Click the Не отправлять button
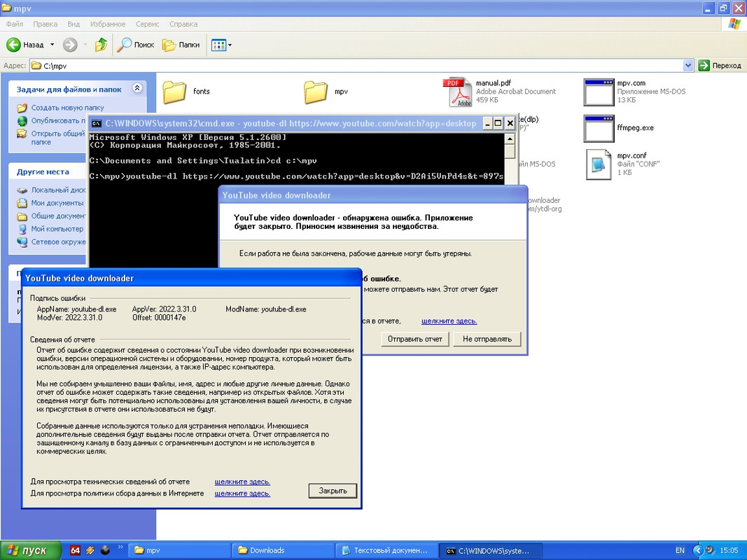This screenshot has height=560, width=747. pos(487,339)
